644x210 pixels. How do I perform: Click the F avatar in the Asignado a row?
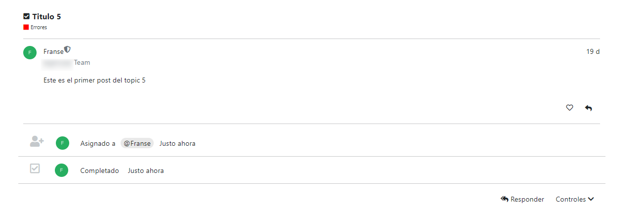[62, 143]
